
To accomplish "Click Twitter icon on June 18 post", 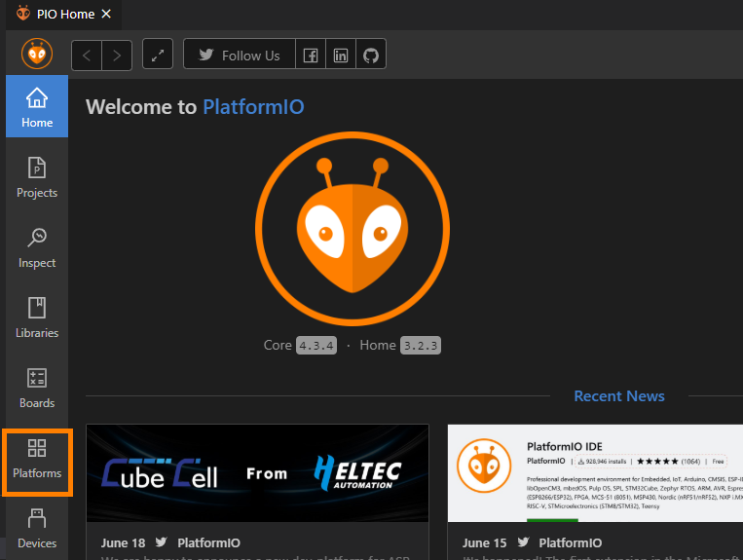I will point(161,542).
